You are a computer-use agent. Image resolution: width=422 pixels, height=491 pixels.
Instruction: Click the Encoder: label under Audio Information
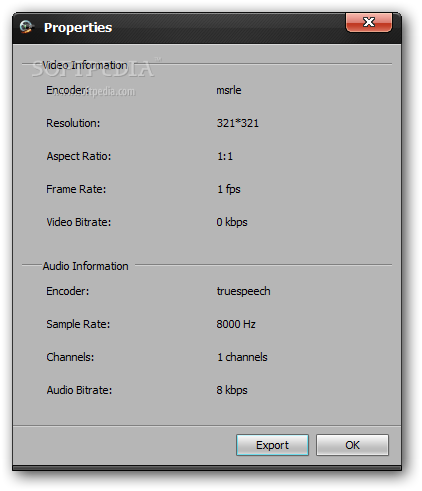(x=68, y=291)
